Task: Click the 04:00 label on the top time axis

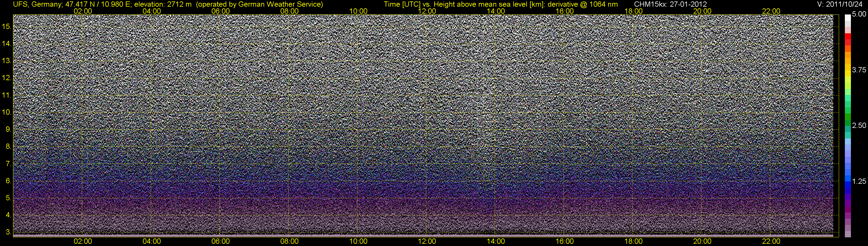Action: pyautogui.click(x=152, y=11)
